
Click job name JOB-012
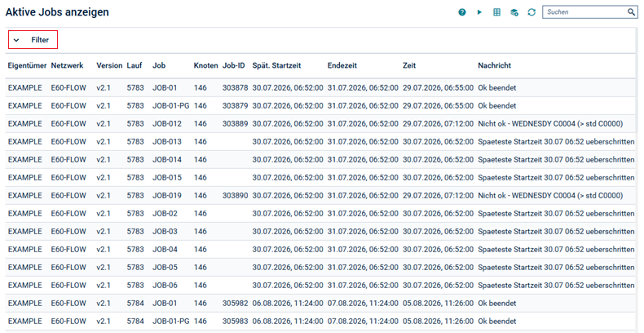click(167, 124)
